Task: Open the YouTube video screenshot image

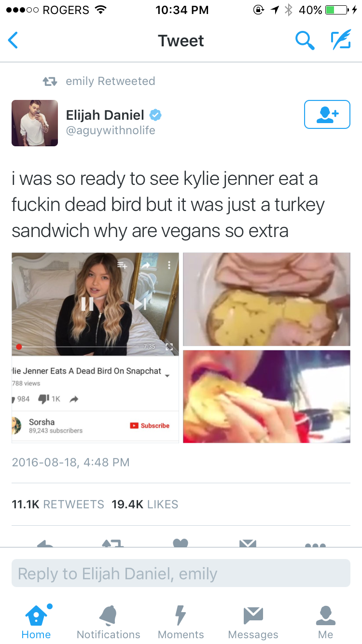Action: click(95, 348)
